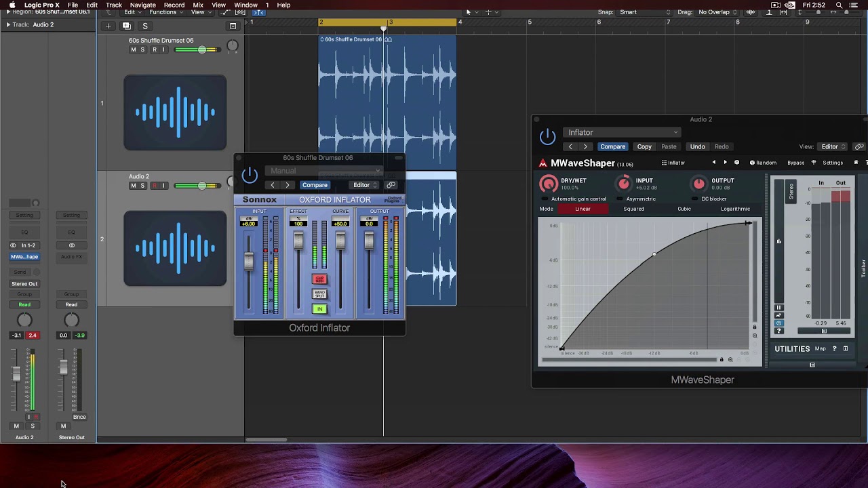Click the Oxford Inflator link chain icon

pyautogui.click(x=391, y=185)
